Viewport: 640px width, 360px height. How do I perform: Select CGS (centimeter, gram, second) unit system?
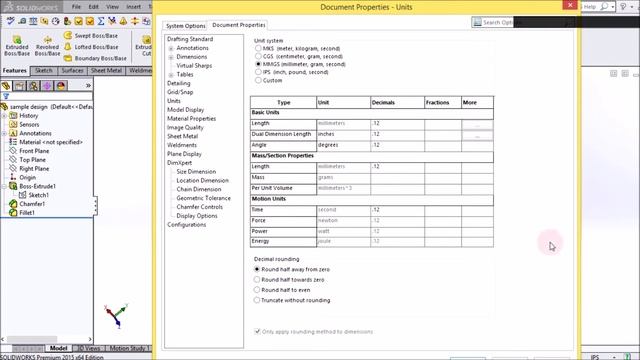pos(258,56)
